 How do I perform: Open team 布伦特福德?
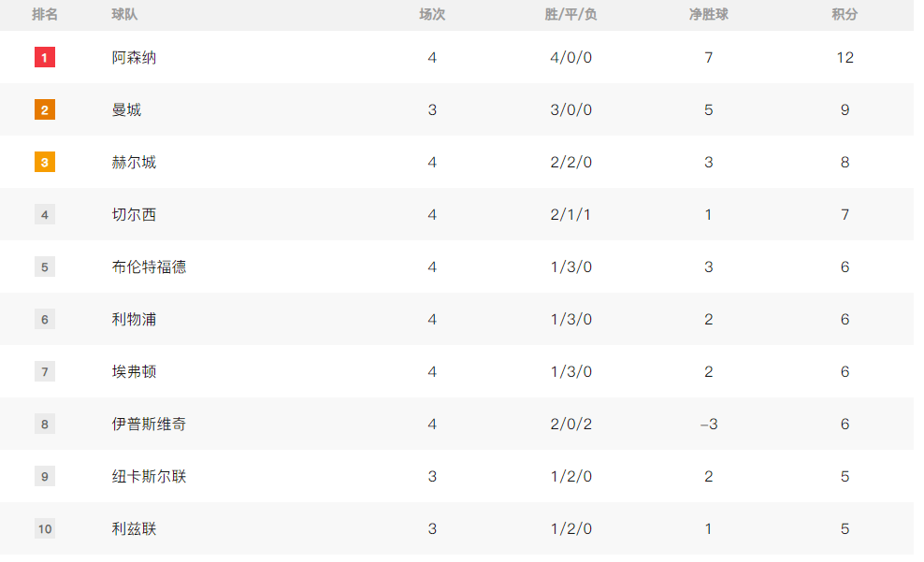149,267
